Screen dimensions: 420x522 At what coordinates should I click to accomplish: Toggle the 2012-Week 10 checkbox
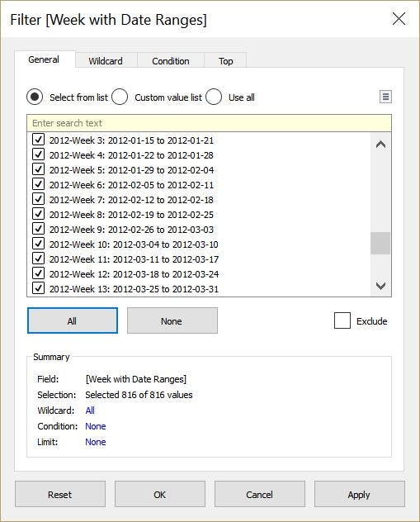[38, 244]
